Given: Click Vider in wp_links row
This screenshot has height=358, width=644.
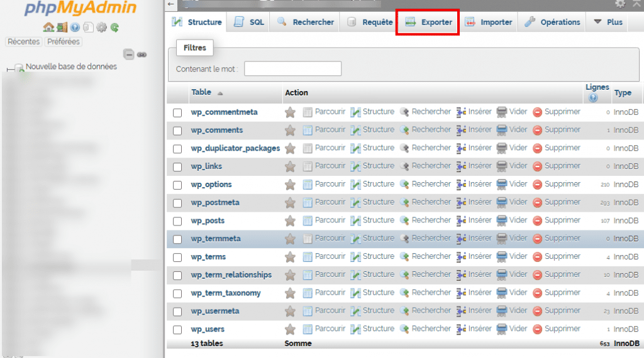Looking at the screenshot, I should tap(512, 166).
